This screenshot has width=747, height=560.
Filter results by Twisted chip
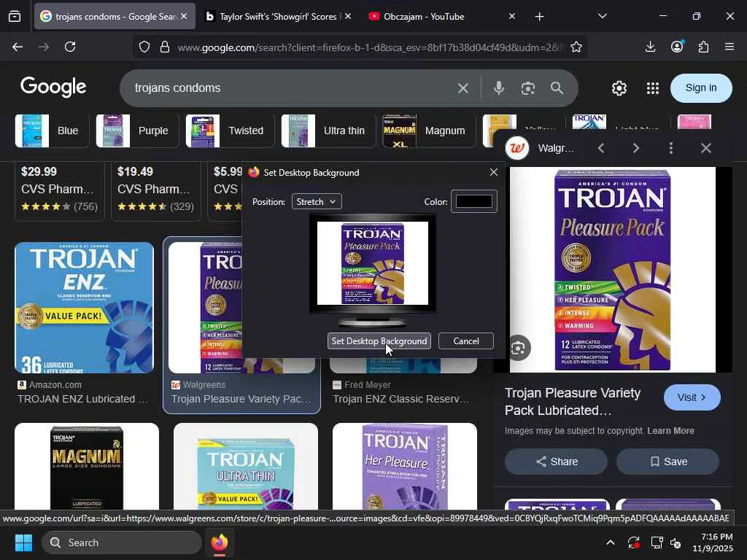[230, 131]
